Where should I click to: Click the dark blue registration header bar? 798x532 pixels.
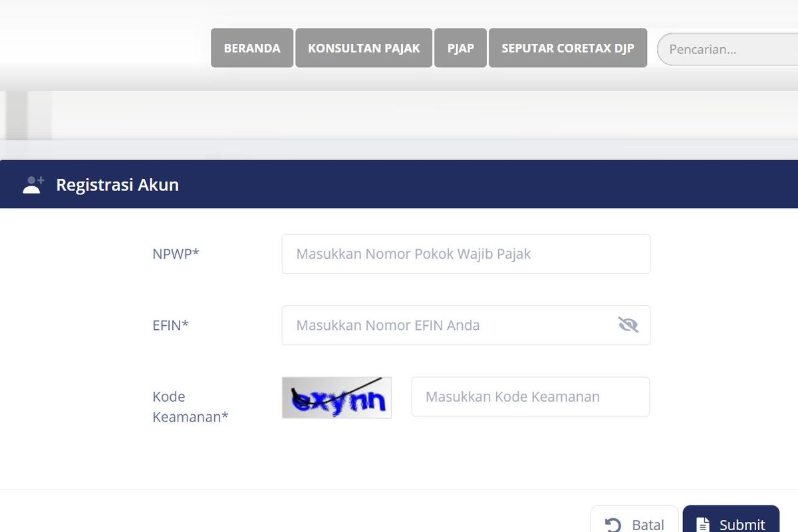(465, 185)
